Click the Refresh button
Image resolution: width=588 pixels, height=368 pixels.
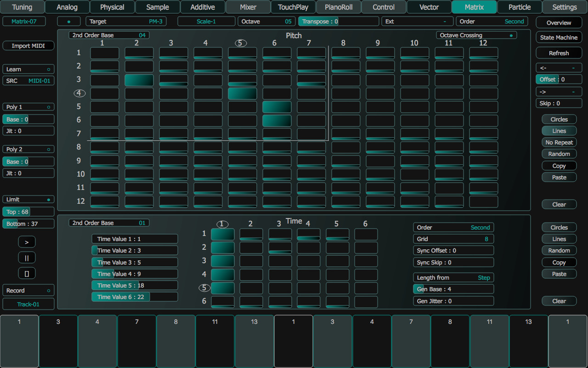(559, 52)
